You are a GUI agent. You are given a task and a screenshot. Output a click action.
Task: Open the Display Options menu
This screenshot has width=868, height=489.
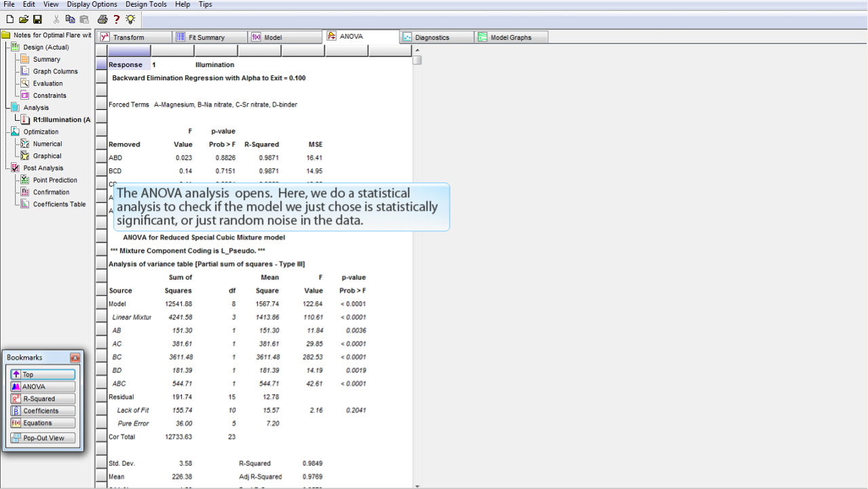92,4
